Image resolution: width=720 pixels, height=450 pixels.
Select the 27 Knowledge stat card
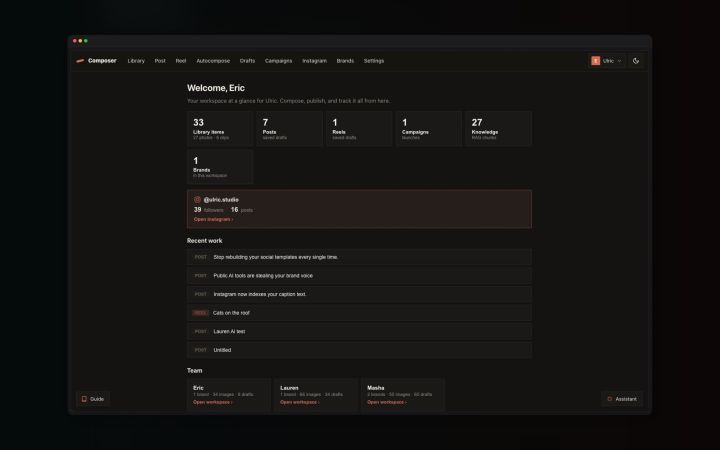498,129
